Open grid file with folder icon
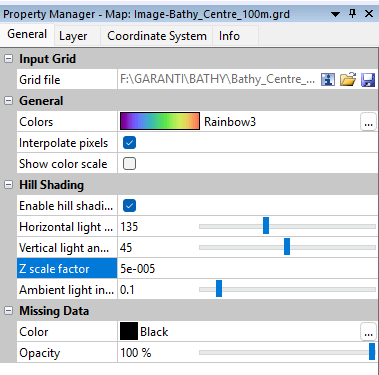Screen dimensions: 379x375 (x=348, y=80)
